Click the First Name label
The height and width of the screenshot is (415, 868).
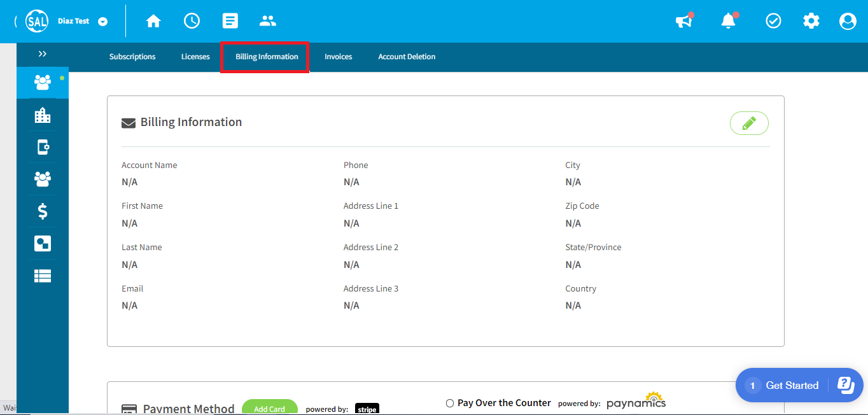[x=142, y=206]
